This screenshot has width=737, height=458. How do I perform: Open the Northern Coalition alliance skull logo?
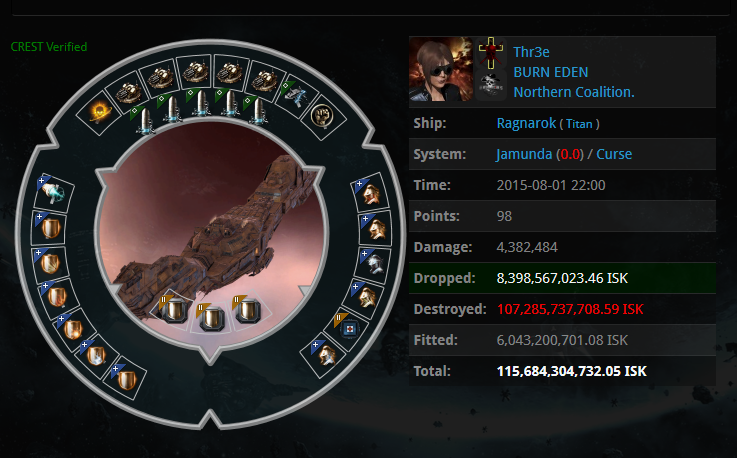(x=490, y=85)
